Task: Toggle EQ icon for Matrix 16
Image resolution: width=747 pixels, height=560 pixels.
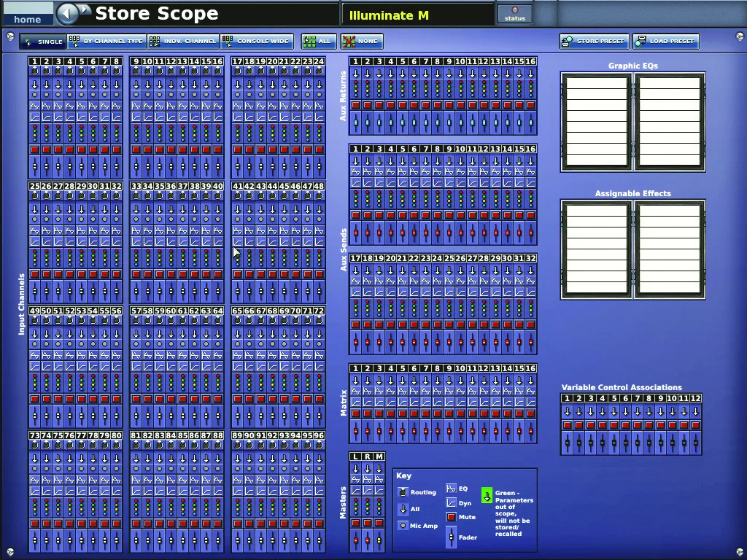Action: tap(531, 391)
